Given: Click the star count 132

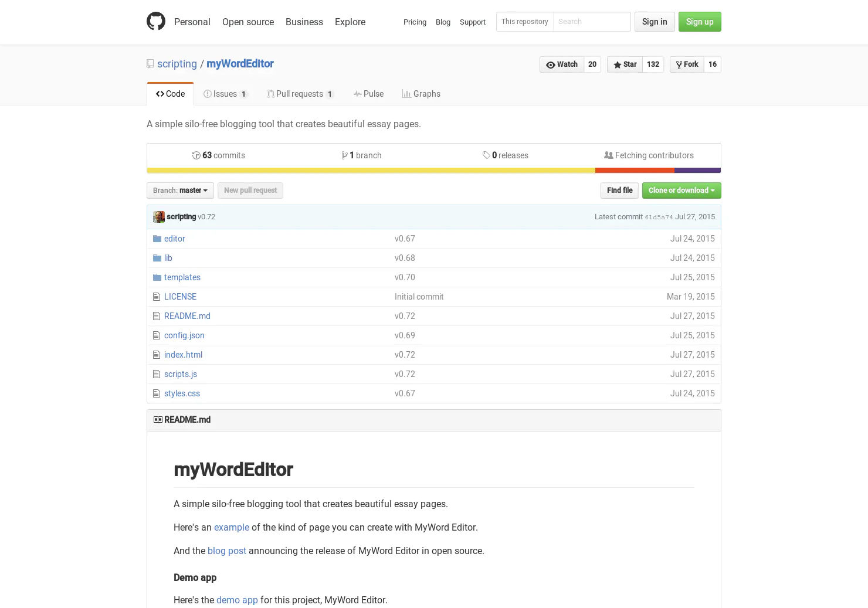Looking at the screenshot, I should tap(653, 64).
